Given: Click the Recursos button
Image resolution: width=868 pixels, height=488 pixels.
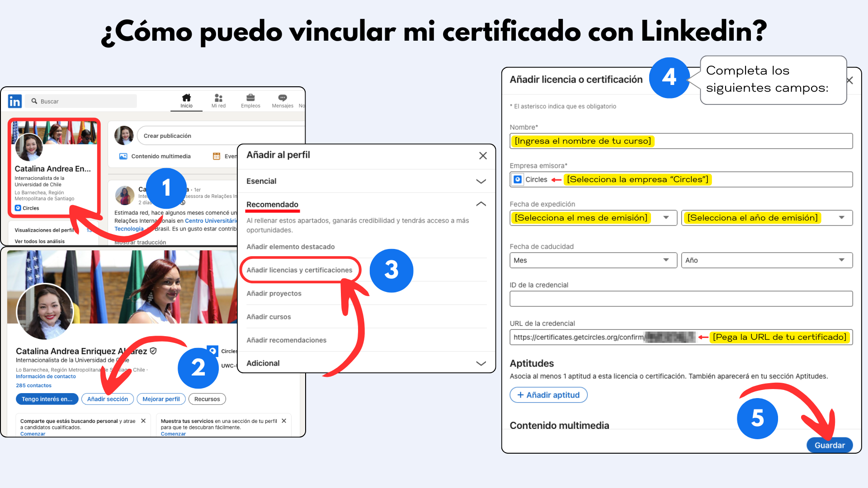Looking at the screenshot, I should 207,399.
